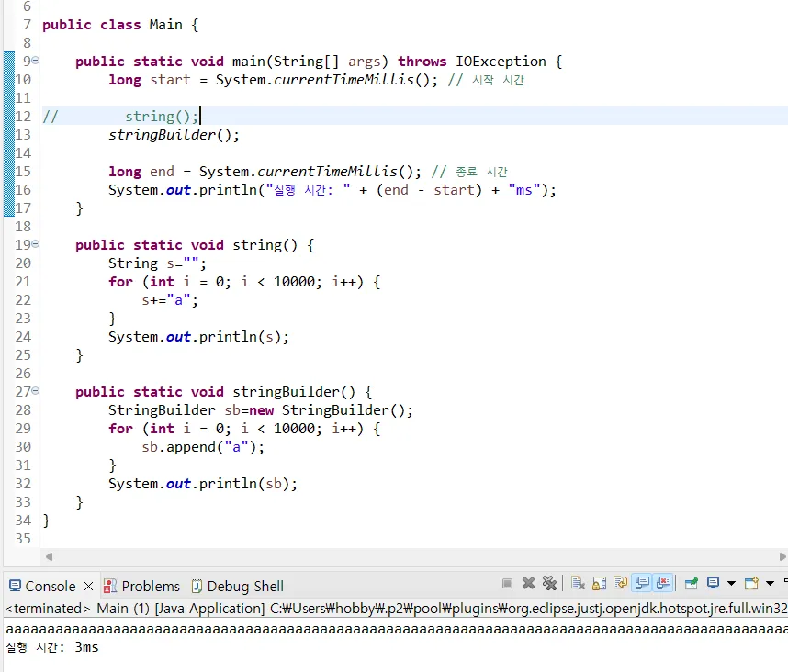Click the '// 종료 시간' comment on line 15
The height and width of the screenshot is (672, 788).
coord(469,172)
